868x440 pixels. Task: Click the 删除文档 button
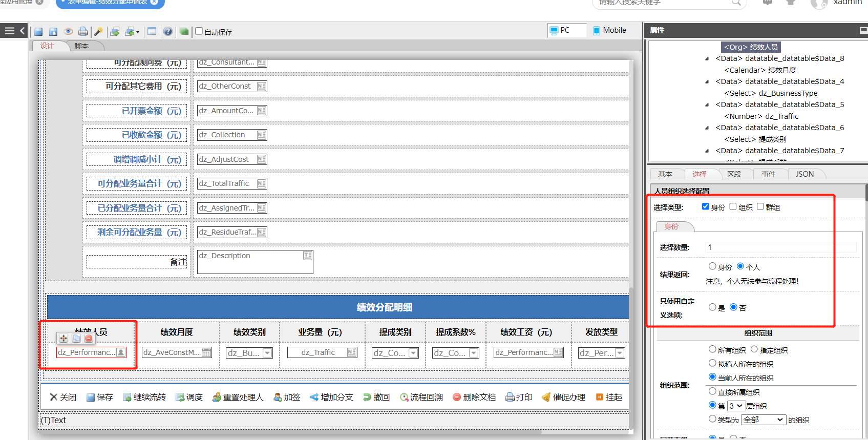(x=474, y=397)
